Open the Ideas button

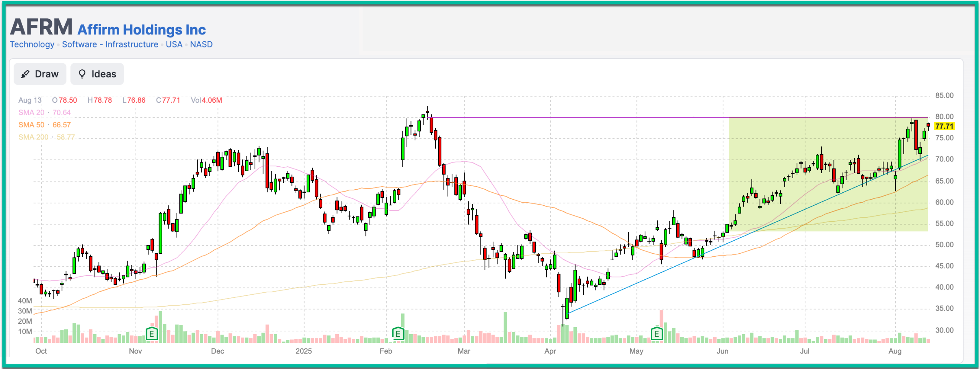97,74
